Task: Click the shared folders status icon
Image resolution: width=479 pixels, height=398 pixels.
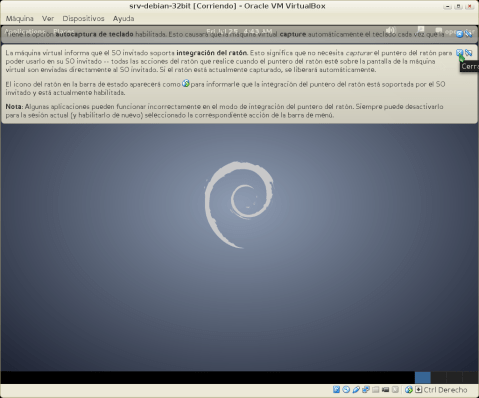Action: [376, 389]
